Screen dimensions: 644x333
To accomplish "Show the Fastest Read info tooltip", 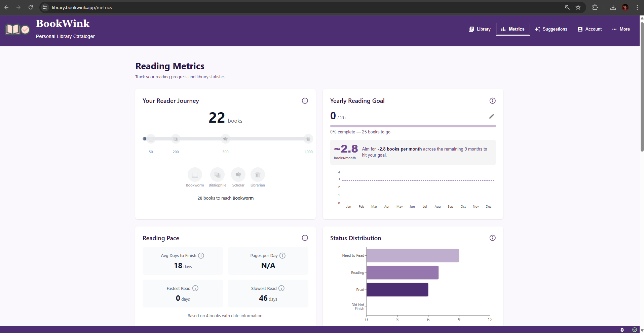I will pyautogui.click(x=195, y=288).
